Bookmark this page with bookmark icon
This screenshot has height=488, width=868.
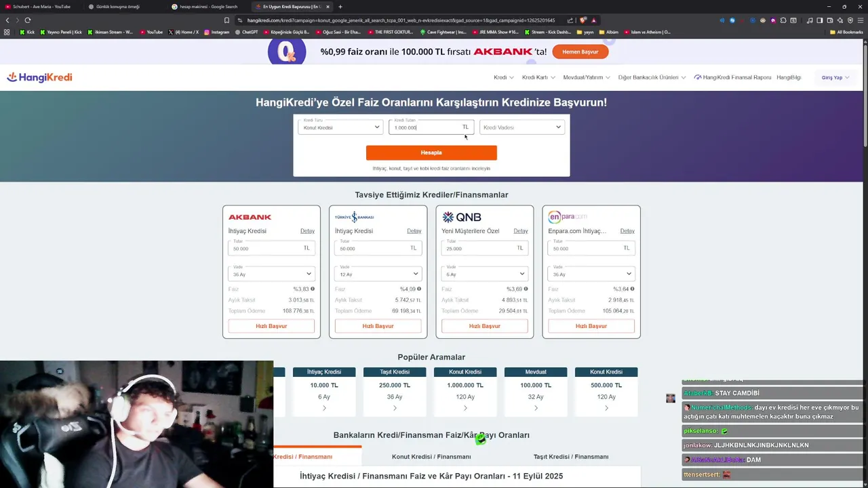[226, 20]
